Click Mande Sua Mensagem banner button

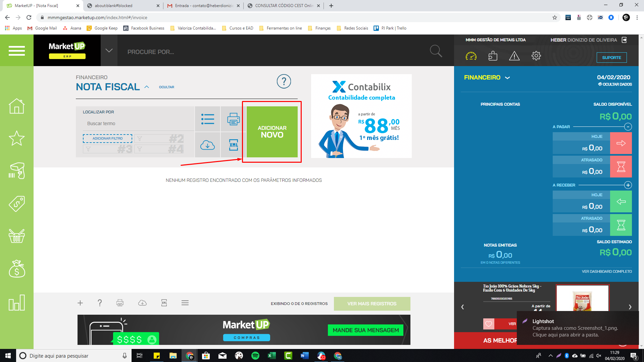click(x=366, y=330)
